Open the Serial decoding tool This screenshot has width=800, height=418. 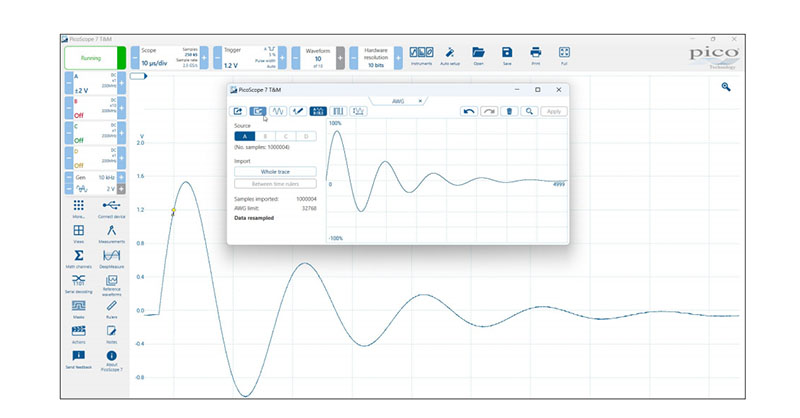pos(79,283)
